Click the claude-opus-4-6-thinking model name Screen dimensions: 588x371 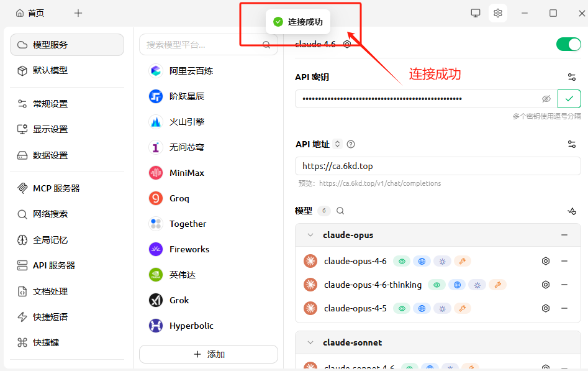pyautogui.click(x=373, y=285)
